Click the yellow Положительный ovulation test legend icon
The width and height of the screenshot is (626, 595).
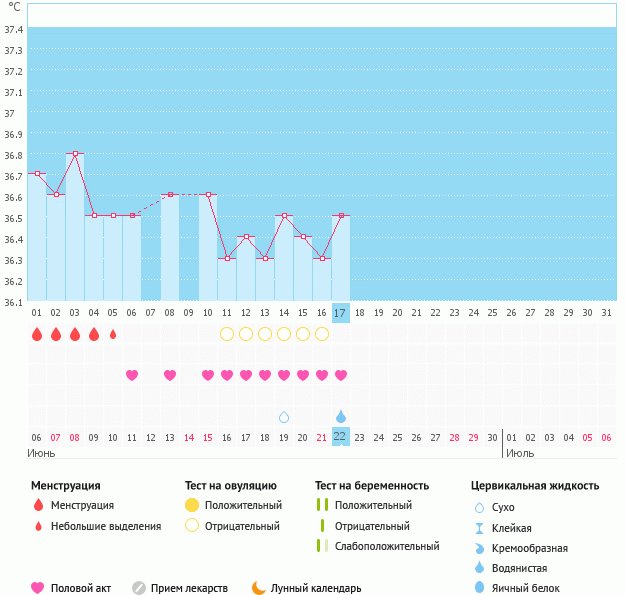(x=192, y=505)
